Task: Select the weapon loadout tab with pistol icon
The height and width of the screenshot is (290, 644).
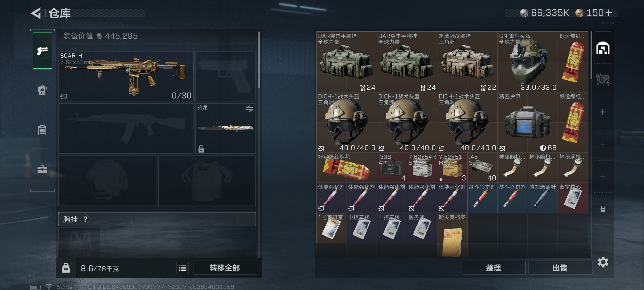Action: (x=42, y=50)
